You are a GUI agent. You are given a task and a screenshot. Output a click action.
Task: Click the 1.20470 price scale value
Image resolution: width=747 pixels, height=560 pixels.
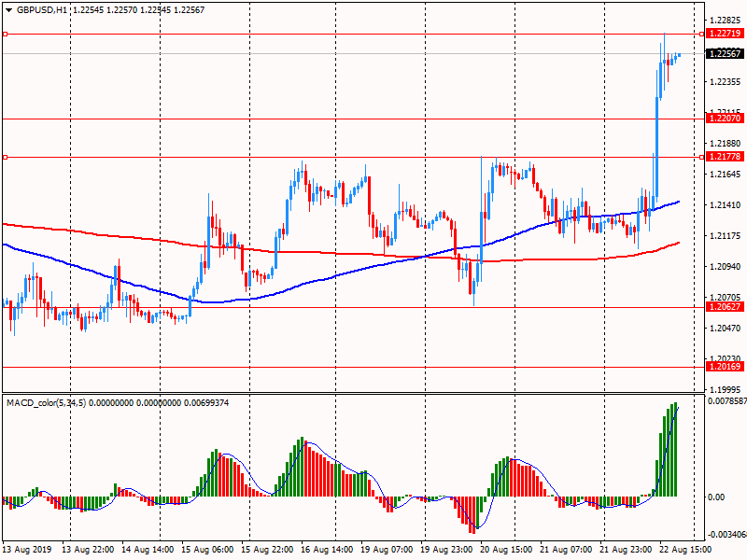(726, 329)
